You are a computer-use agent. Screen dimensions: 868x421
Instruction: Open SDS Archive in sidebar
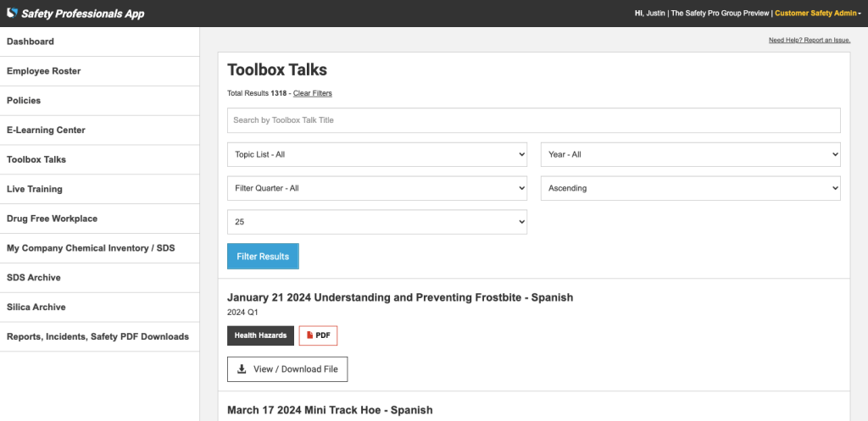pos(100,278)
